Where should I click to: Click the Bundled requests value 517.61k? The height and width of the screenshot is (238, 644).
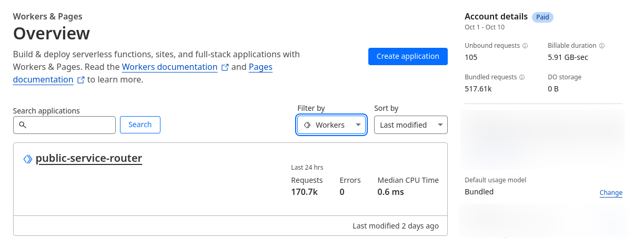pos(478,89)
